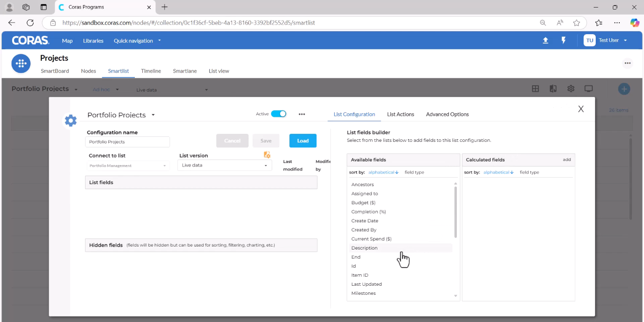Open the TU user avatar
The height and width of the screenshot is (322, 644).
(590, 40)
